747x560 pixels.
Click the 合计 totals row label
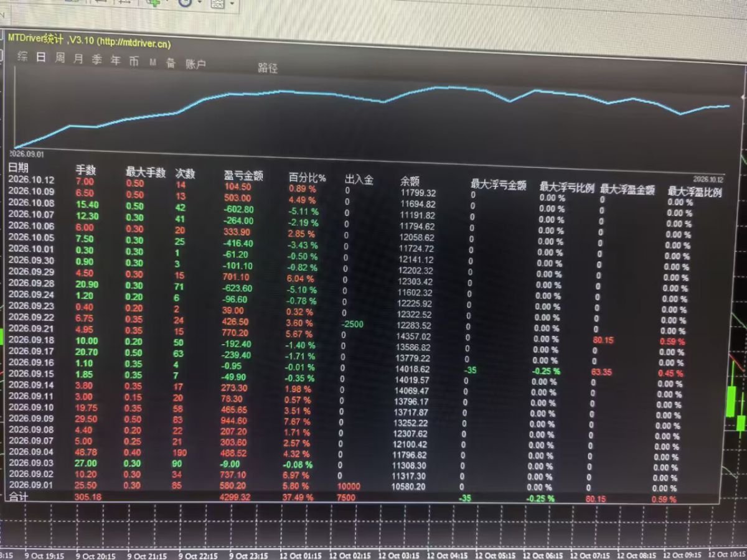18,497
